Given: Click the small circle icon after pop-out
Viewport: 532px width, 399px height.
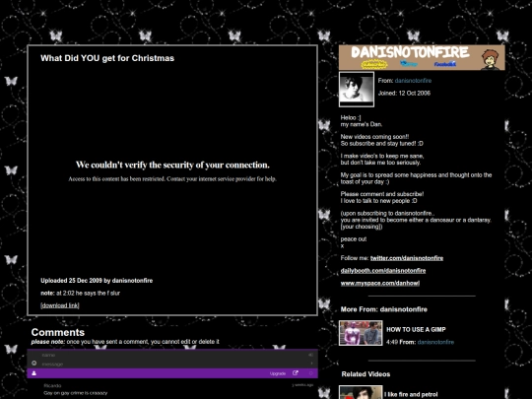Looking at the screenshot, I should click(310, 373).
